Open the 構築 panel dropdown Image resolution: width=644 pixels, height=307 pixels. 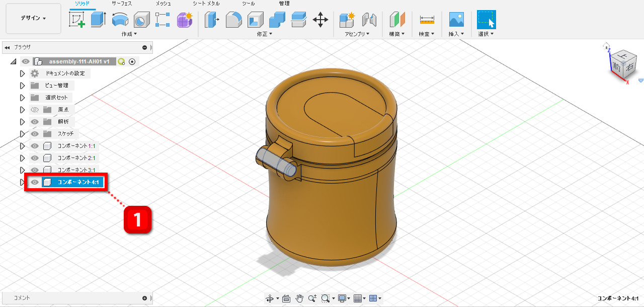coord(397,34)
